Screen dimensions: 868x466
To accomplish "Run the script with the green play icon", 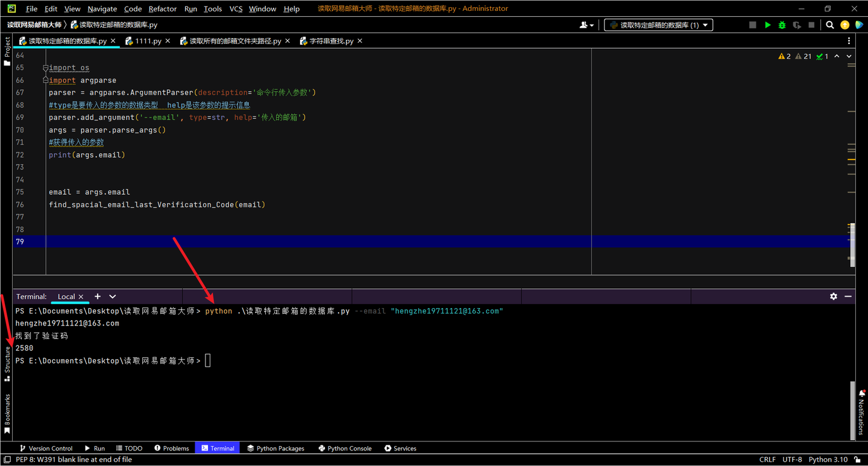I will [767, 25].
